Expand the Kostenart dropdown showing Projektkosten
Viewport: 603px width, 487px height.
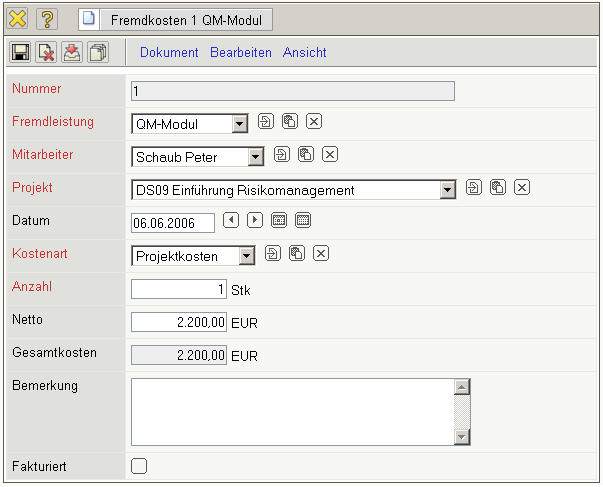point(247,256)
